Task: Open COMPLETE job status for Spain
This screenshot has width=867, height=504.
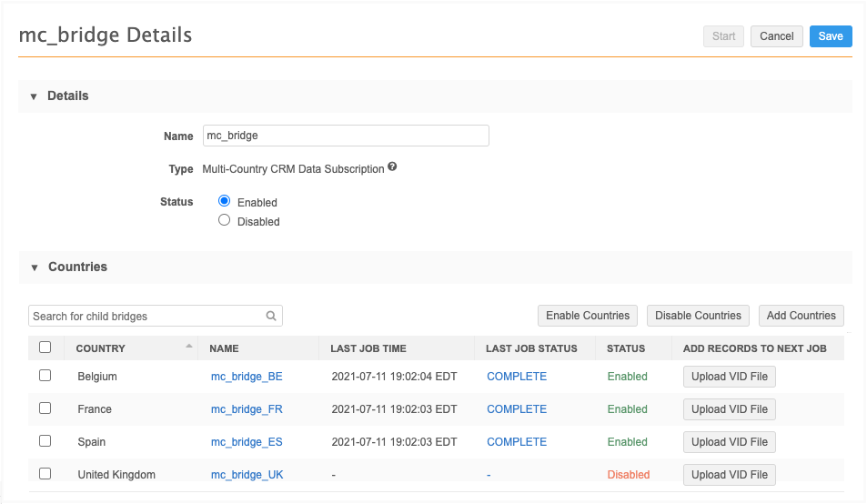Action: [517, 442]
